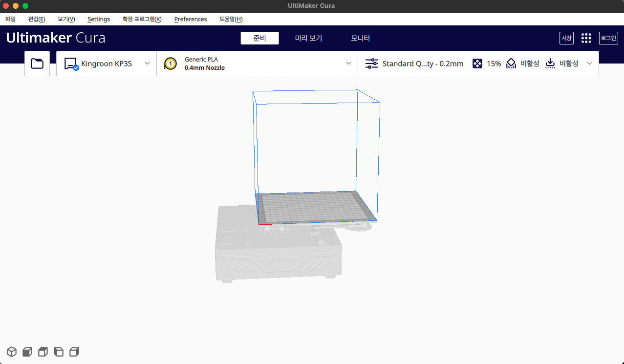The image size is (624, 364).
Task: Click the support structure icon
Action: [x=511, y=64]
